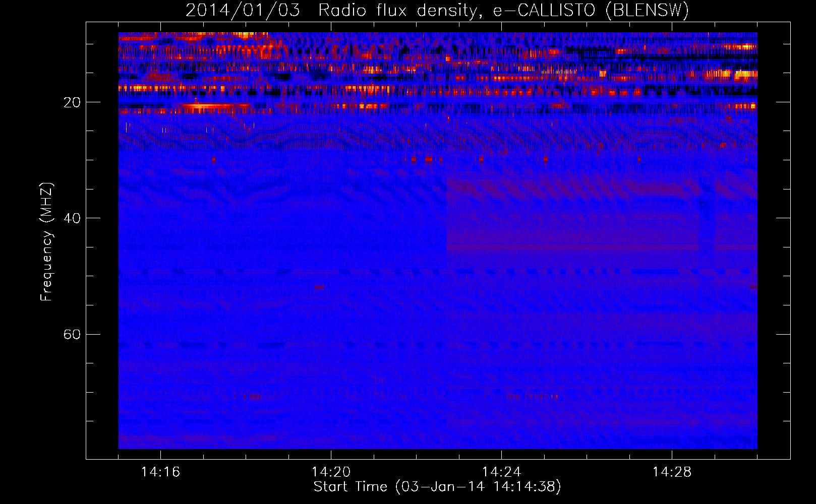
Task: Select the 14:28 time tick label
Action: click(672, 472)
